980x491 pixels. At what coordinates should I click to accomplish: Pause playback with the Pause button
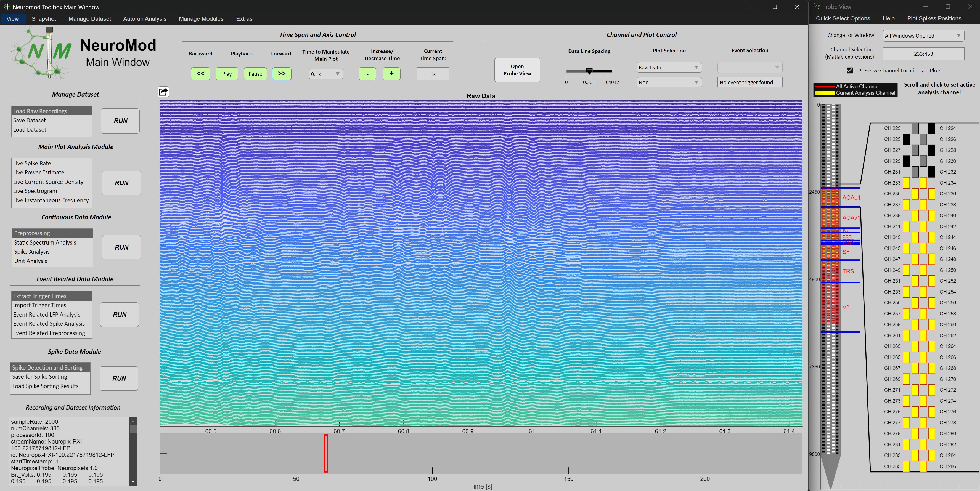pyautogui.click(x=255, y=74)
